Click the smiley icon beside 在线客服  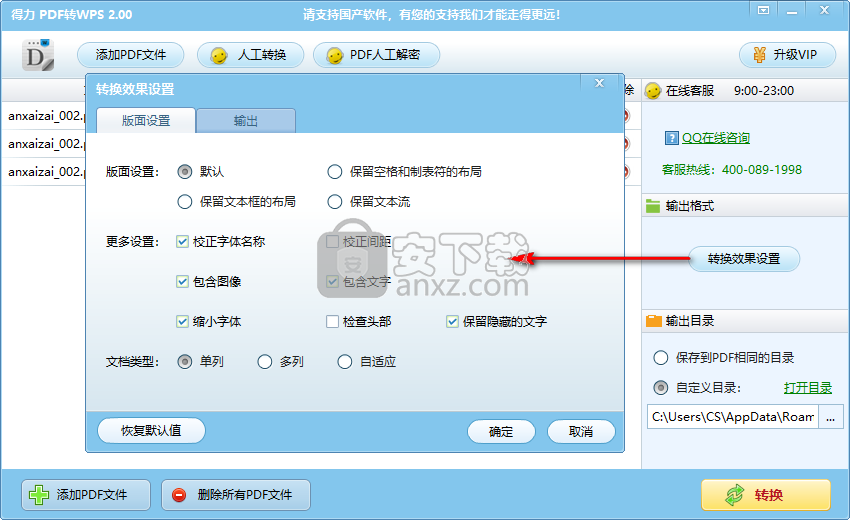pos(653,91)
